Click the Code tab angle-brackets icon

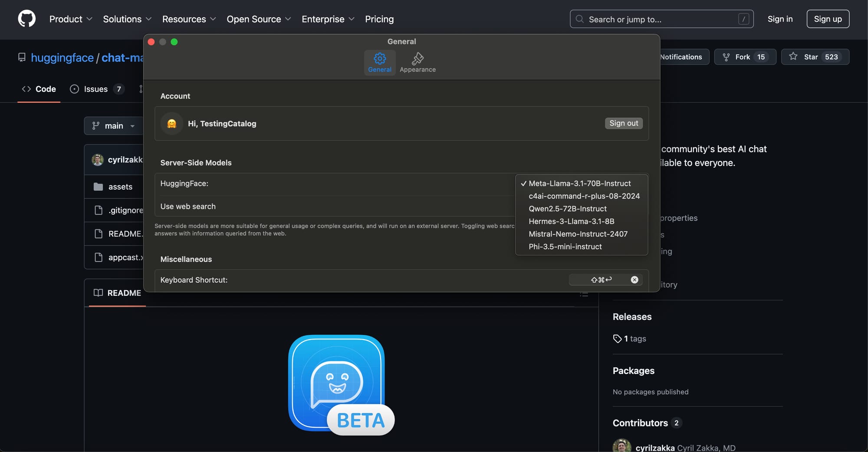tap(26, 89)
